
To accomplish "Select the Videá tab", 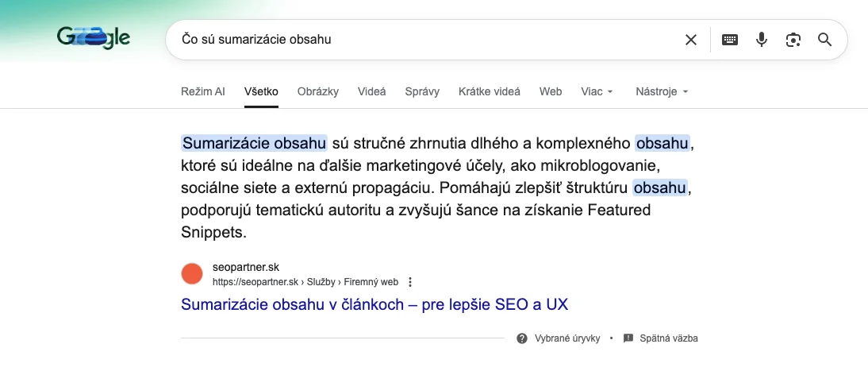I will [x=371, y=91].
